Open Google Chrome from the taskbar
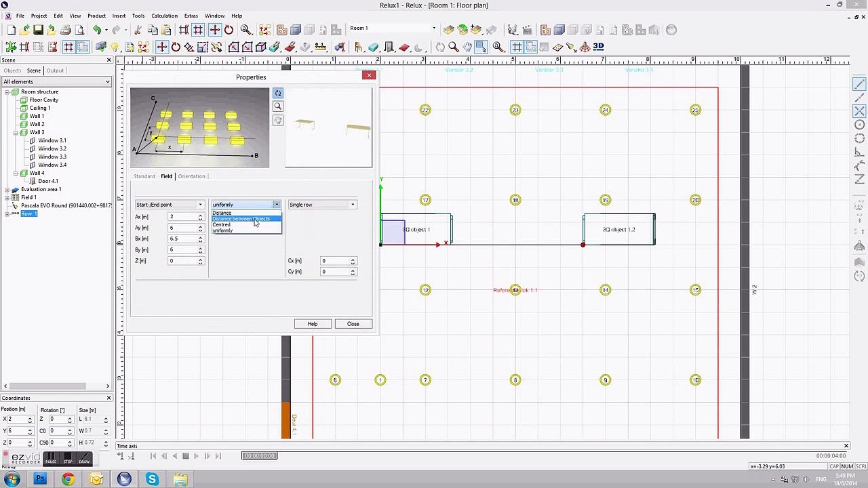This screenshot has width=868, height=488. point(68,479)
